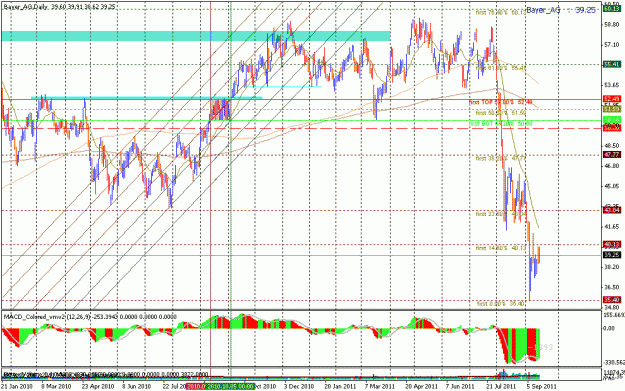Screen dimensions: 625x391
Task: Click the red 'first TOP' 52.49 label
Action: pyautogui.click(x=501, y=102)
